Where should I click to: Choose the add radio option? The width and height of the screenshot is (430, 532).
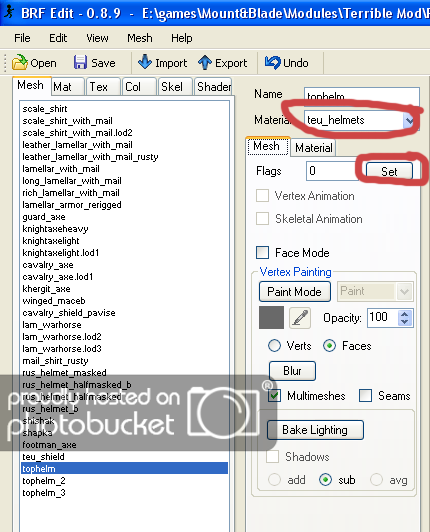274,480
